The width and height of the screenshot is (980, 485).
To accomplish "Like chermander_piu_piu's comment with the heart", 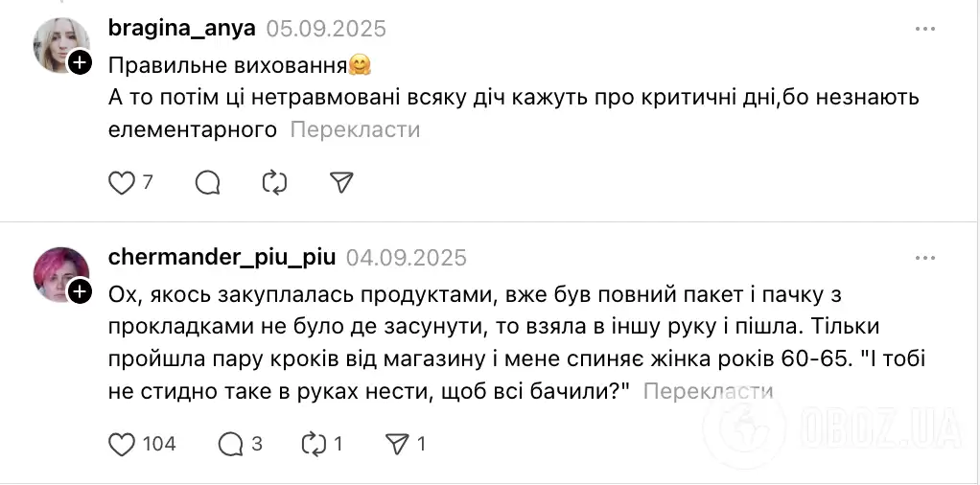I will pos(121,444).
